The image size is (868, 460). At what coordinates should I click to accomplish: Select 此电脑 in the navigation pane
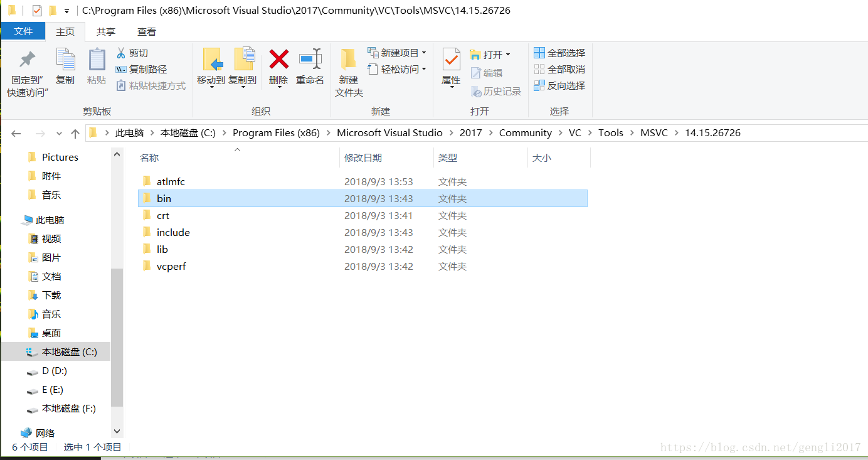pos(50,220)
